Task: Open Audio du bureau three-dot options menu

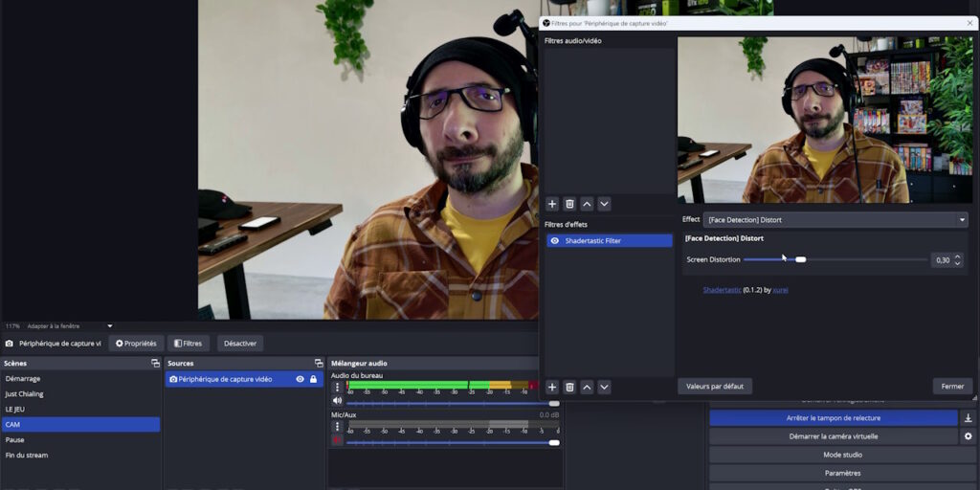Action: tap(338, 387)
